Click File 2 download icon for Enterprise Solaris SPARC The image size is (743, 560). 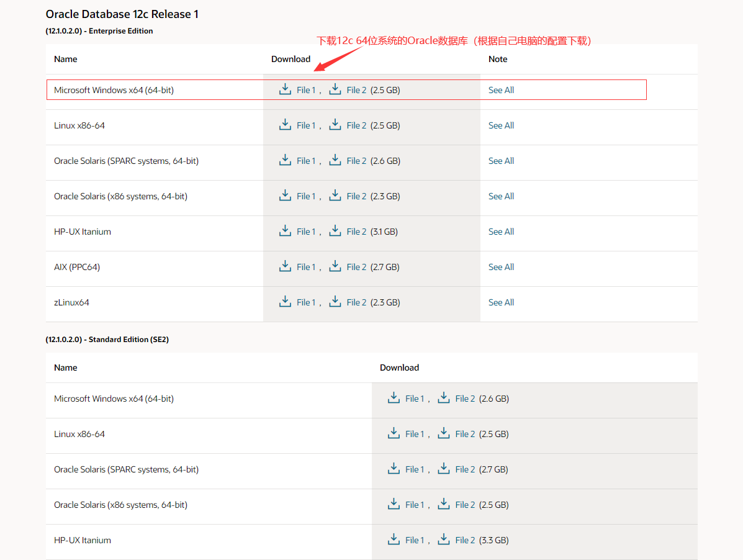point(335,160)
